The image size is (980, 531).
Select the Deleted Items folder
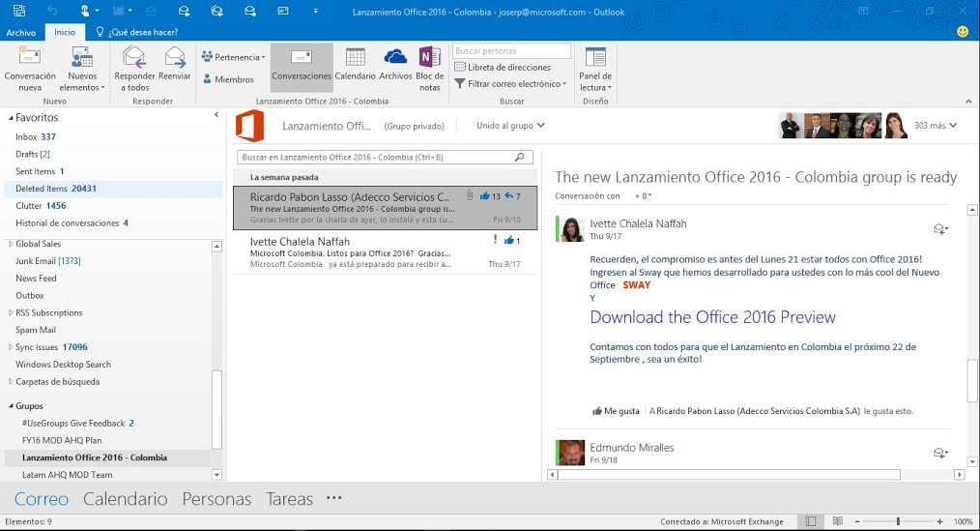42,189
